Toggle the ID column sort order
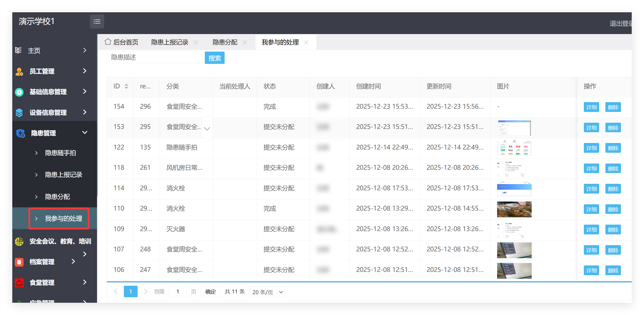This screenshot has width=644, height=315. [x=126, y=86]
